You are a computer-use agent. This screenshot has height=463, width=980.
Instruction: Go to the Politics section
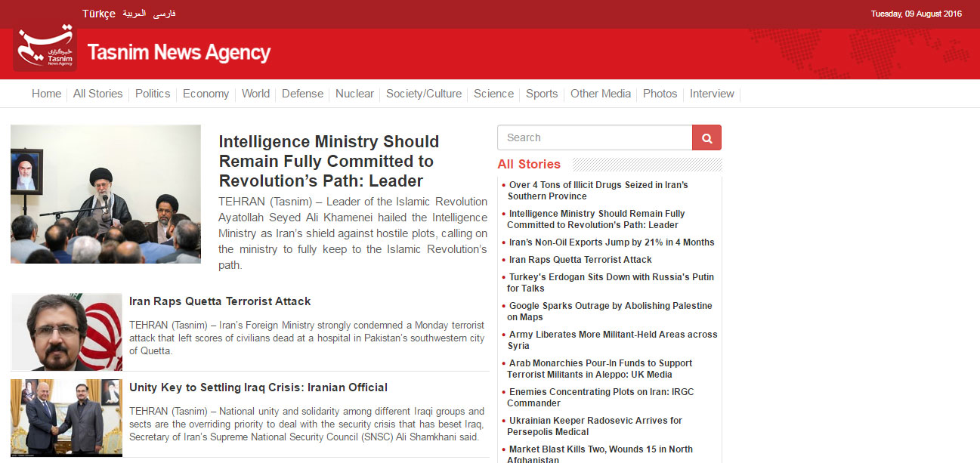coord(153,94)
